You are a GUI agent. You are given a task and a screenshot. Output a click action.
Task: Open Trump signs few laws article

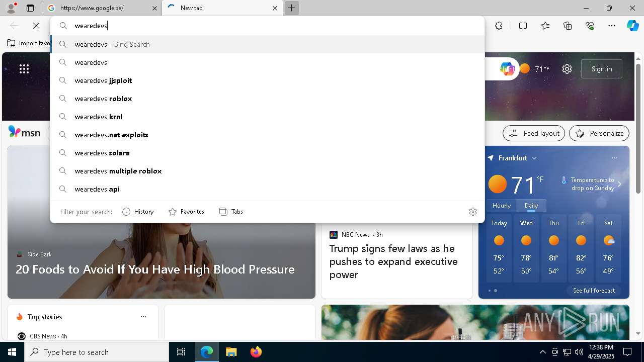(393, 261)
